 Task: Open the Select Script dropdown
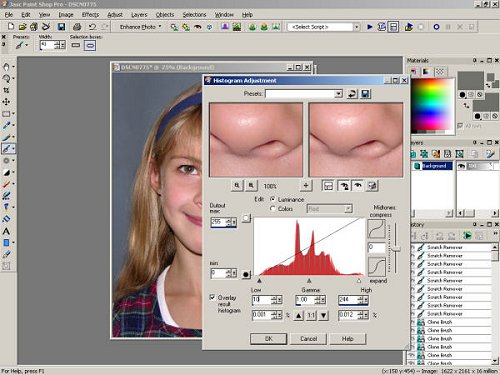tap(357, 27)
